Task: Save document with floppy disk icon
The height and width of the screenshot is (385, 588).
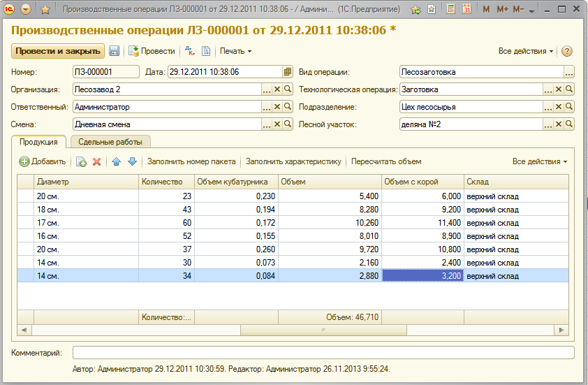Action: pos(114,51)
